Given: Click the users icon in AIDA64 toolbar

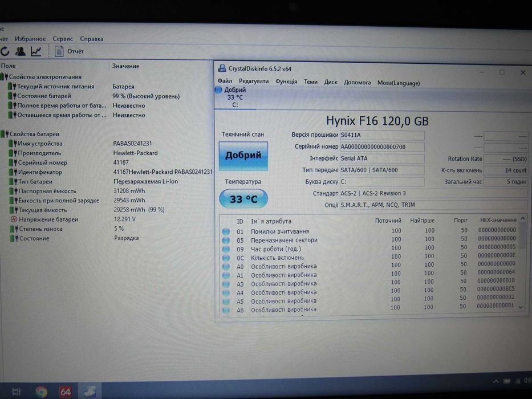Looking at the screenshot, I should pos(21,51).
